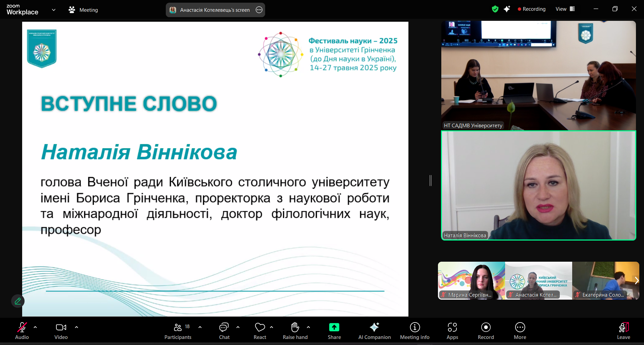Expand the video options arrow
The image size is (644, 345).
[x=77, y=327]
